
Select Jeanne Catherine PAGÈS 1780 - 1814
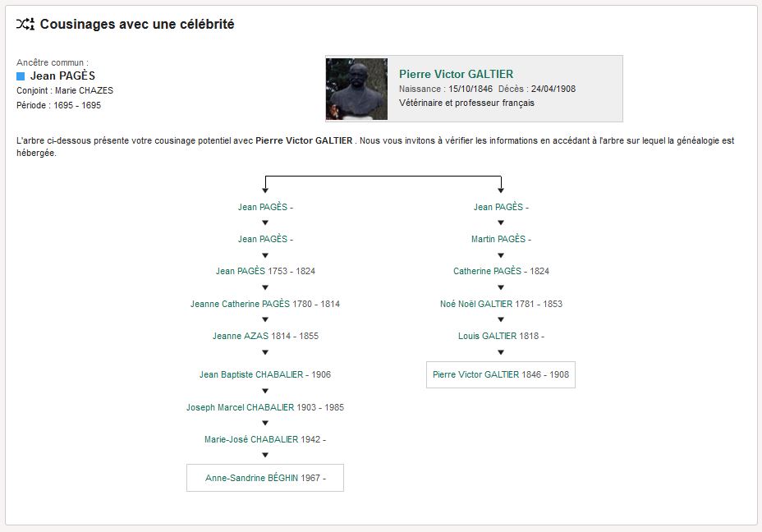tap(240, 304)
